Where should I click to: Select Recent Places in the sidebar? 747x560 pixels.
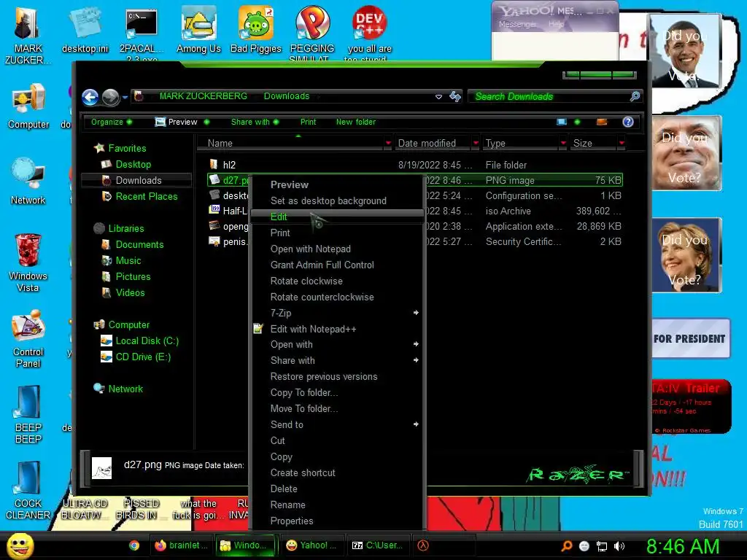(x=146, y=196)
